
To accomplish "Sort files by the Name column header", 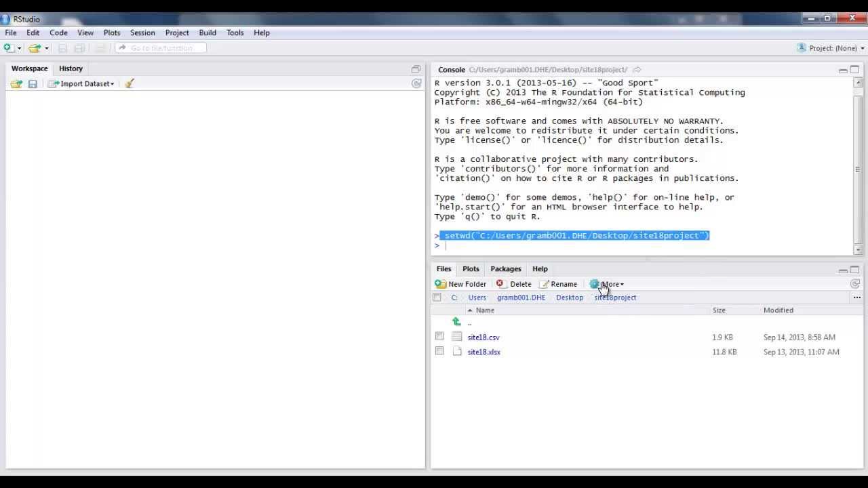I will click(485, 310).
